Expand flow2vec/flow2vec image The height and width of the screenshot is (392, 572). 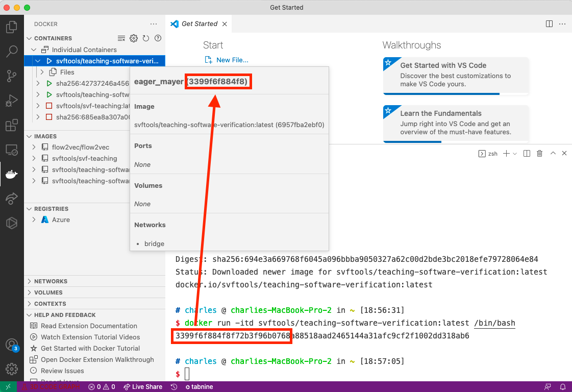click(34, 148)
